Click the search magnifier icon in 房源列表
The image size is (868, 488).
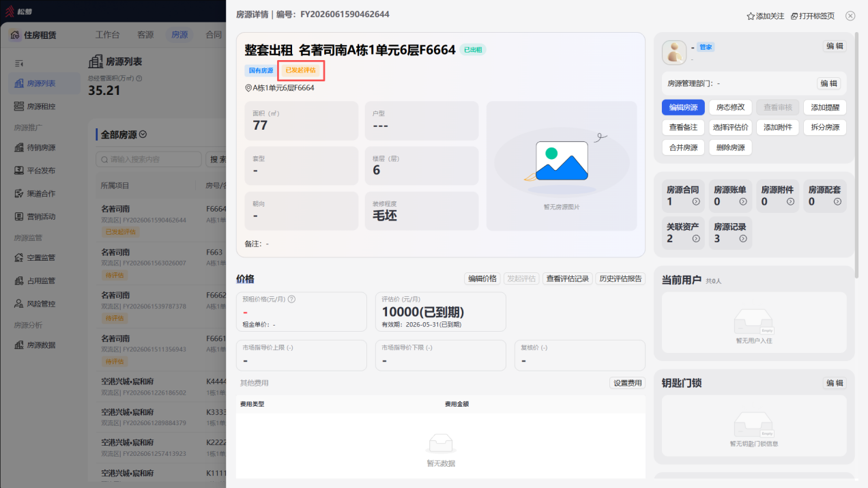click(x=104, y=160)
